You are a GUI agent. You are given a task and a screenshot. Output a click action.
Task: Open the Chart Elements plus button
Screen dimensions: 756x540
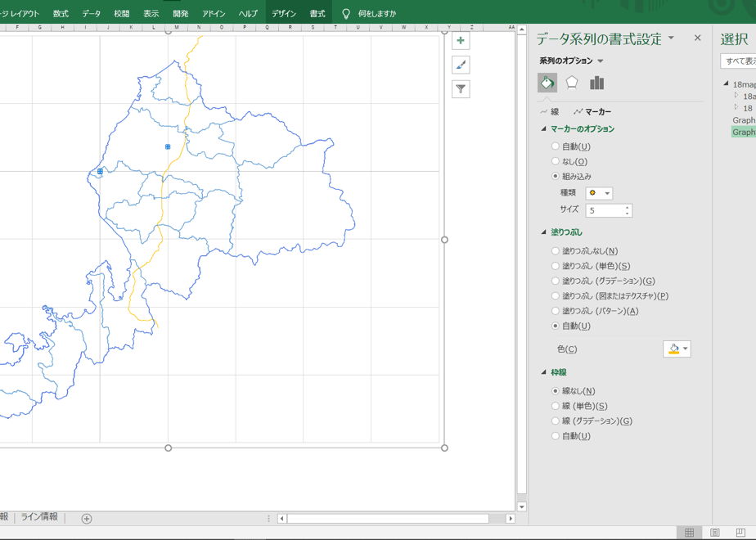pos(461,41)
